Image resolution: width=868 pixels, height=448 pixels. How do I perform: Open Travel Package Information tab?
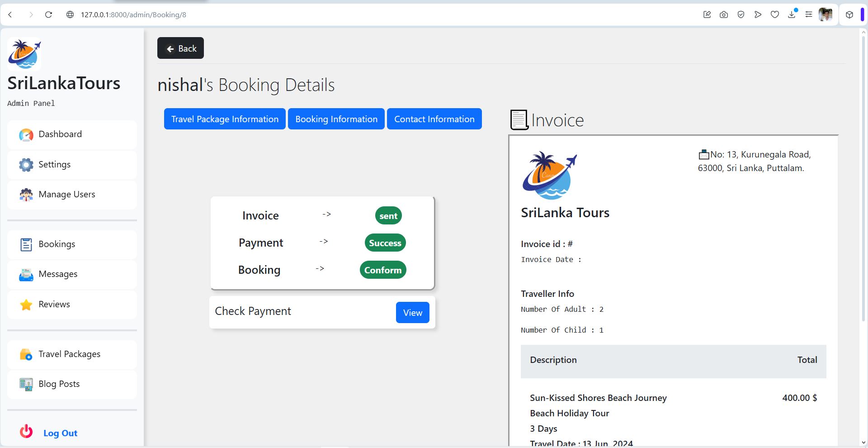pyautogui.click(x=225, y=119)
